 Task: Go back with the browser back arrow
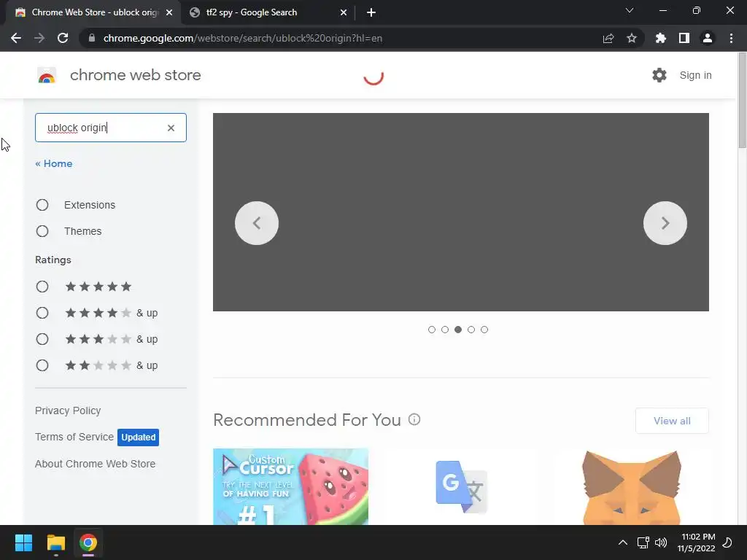tap(16, 38)
